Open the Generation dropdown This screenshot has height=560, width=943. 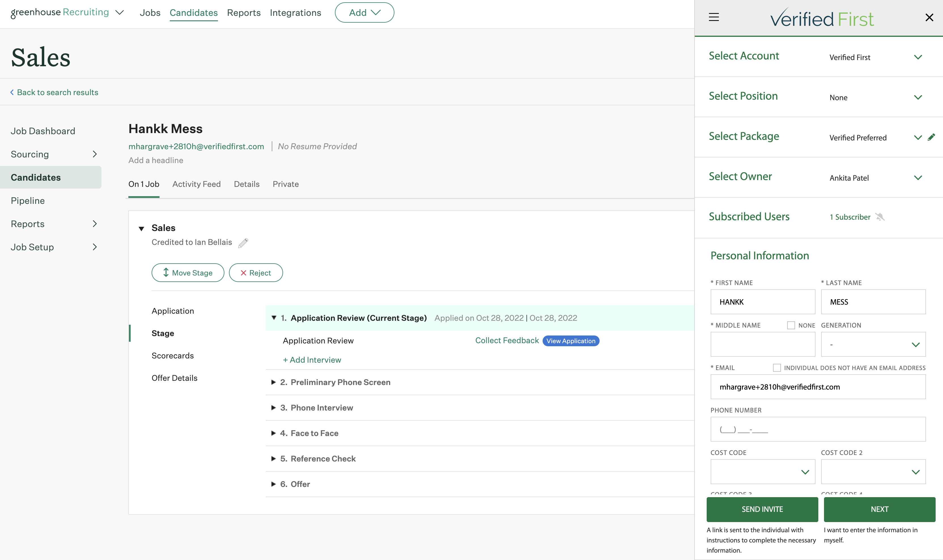coord(873,344)
